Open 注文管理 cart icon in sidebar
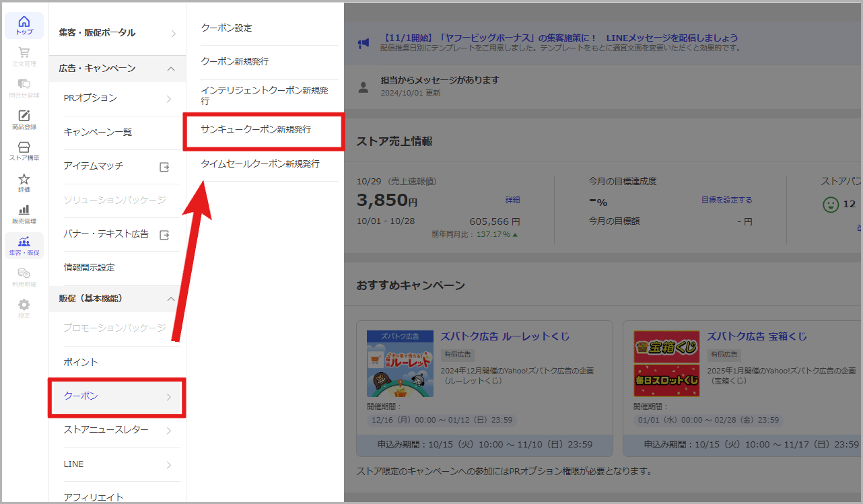The height and width of the screenshot is (504, 863). tap(24, 57)
